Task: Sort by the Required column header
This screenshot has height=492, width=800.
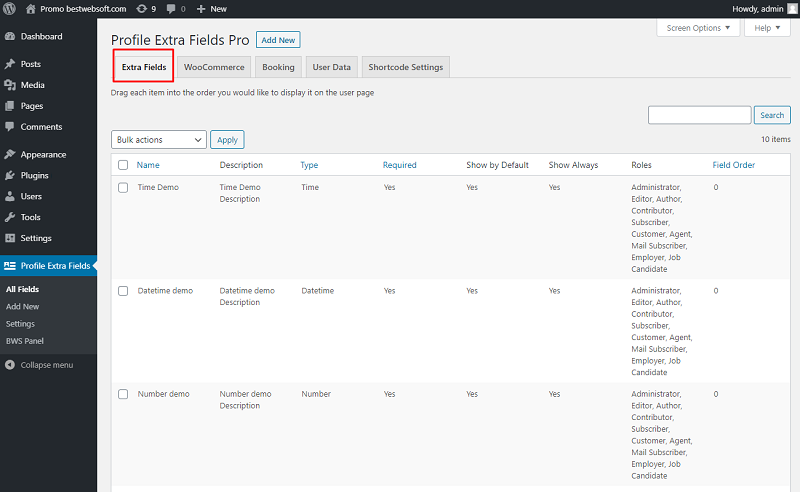Action: pos(399,165)
